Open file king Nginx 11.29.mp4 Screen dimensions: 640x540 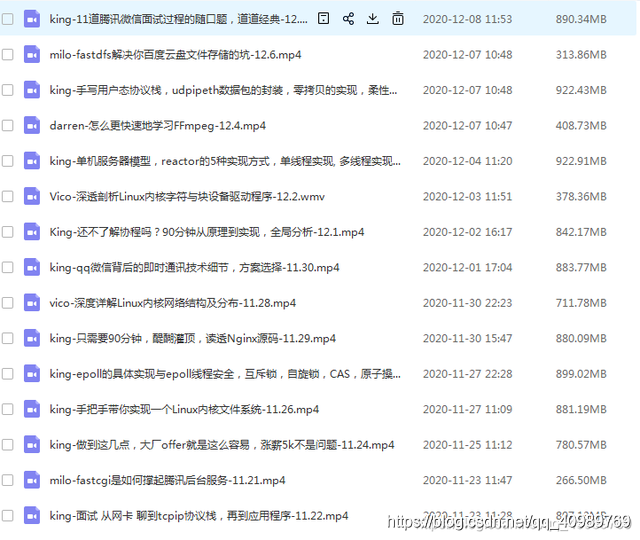point(193,339)
